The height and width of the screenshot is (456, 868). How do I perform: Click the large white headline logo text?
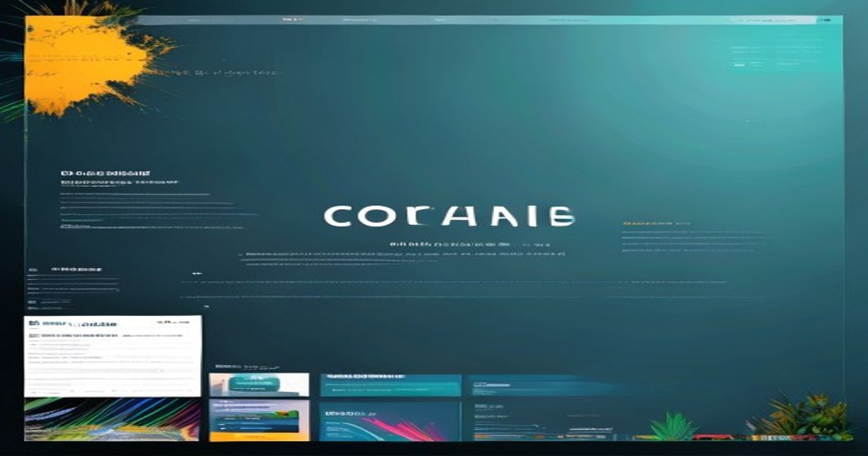449,216
